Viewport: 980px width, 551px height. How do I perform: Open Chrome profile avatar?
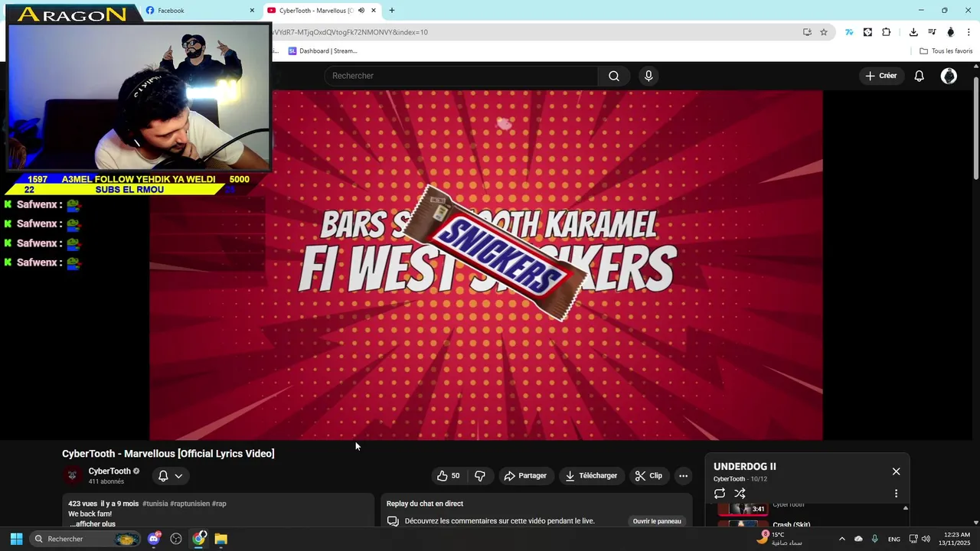[x=951, y=32]
